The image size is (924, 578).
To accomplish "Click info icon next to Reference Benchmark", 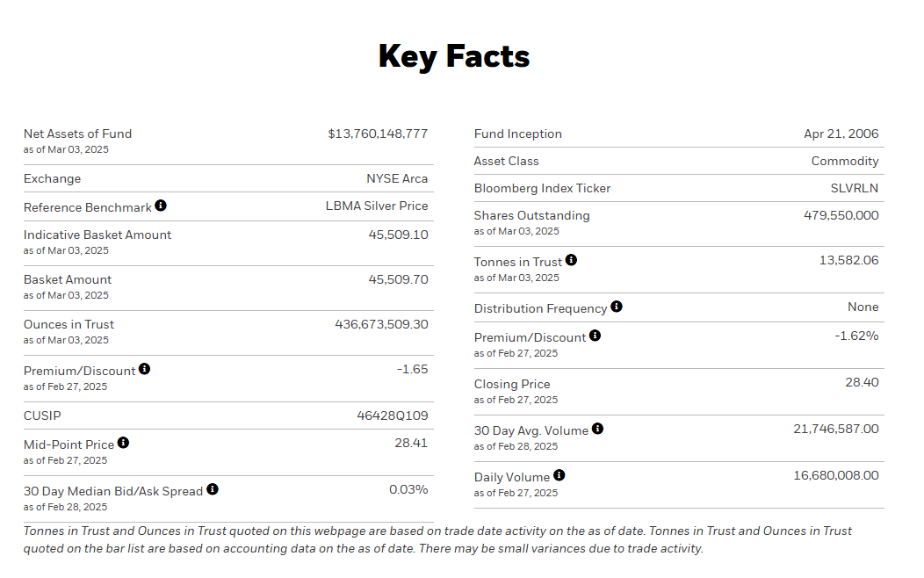I will 161,206.
